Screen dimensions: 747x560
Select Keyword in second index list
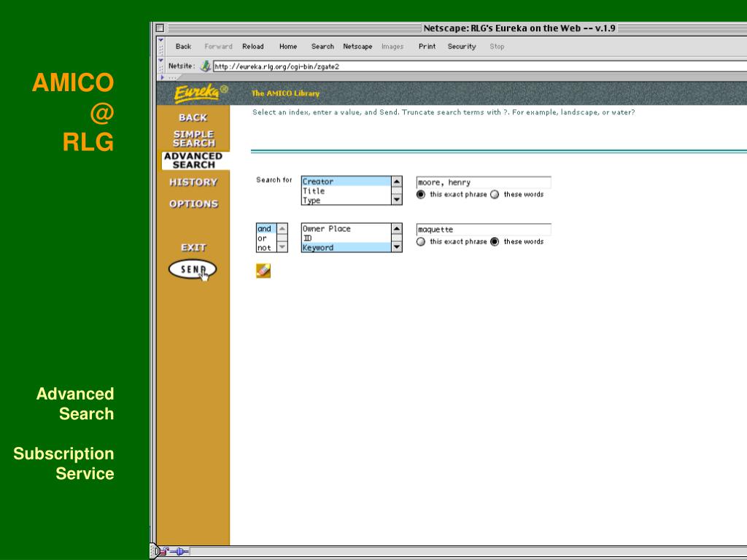pyautogui.click(x=346, y=248)
